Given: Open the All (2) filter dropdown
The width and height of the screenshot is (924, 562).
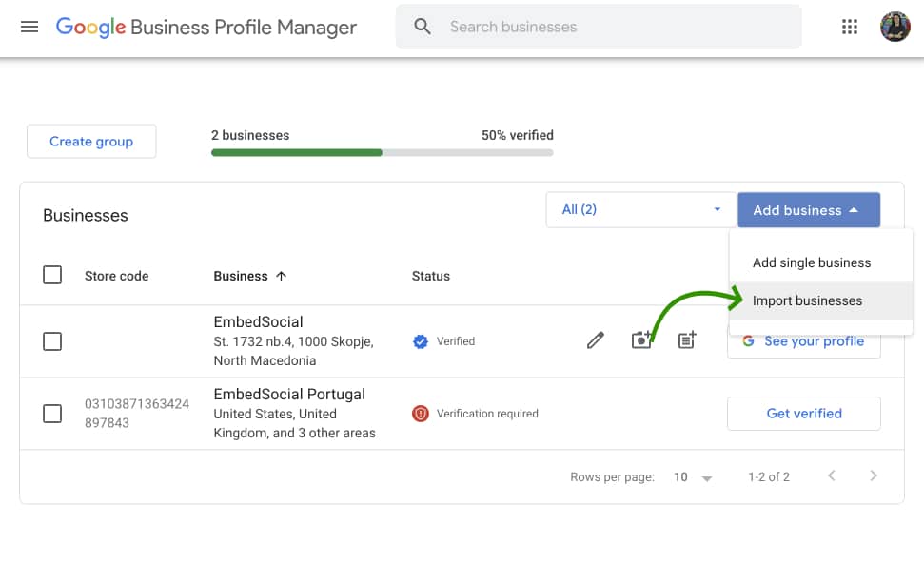Looking at the screenshot, I should [x=641, y=210].
